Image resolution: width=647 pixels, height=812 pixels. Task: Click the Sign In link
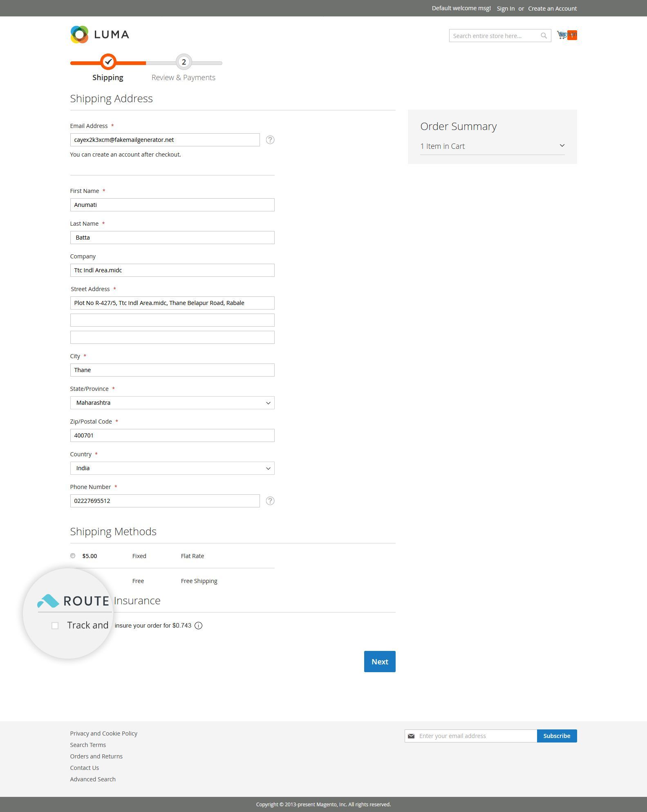coord(506,9)
